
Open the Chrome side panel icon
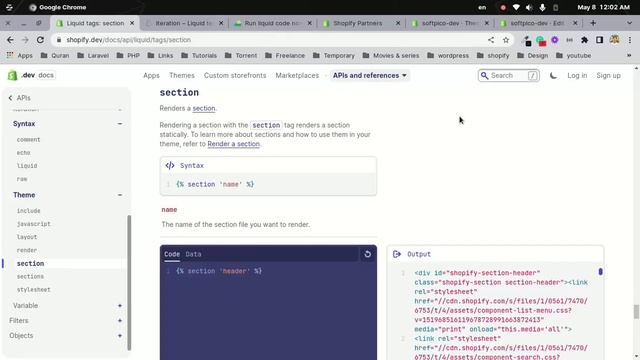pyautogui.click(x=599, y=40)
